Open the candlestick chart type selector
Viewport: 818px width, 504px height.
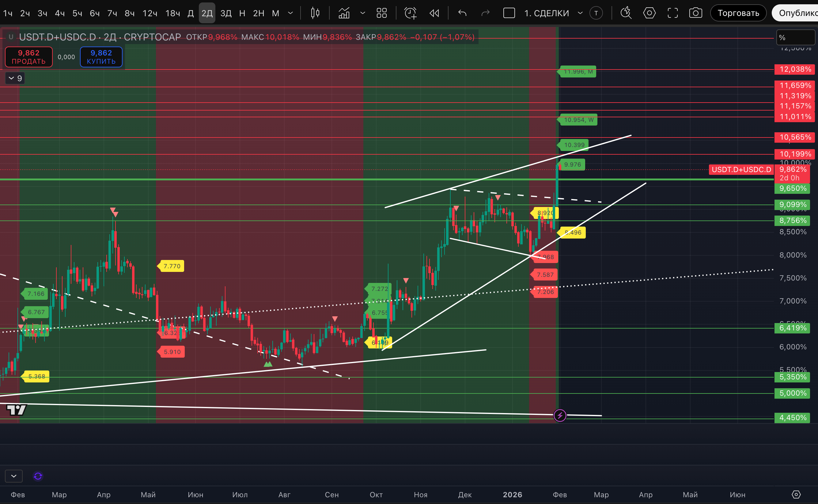coord(315,13)
